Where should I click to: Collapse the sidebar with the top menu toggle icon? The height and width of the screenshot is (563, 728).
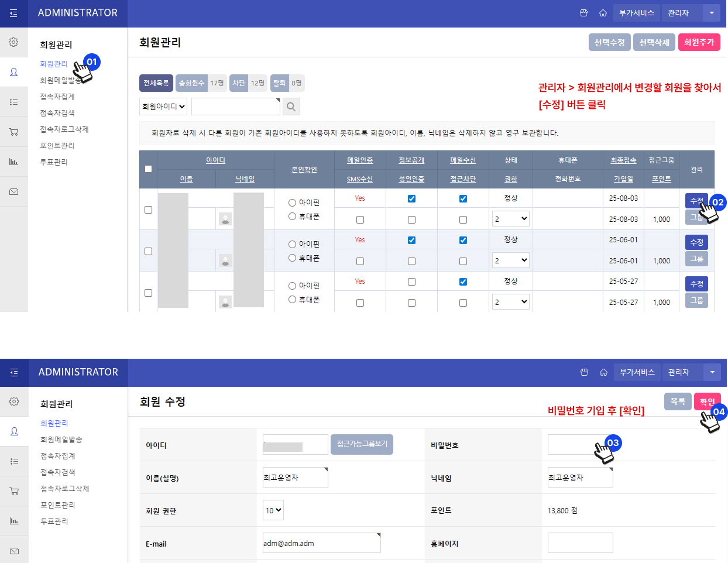[x=13, y=13]
